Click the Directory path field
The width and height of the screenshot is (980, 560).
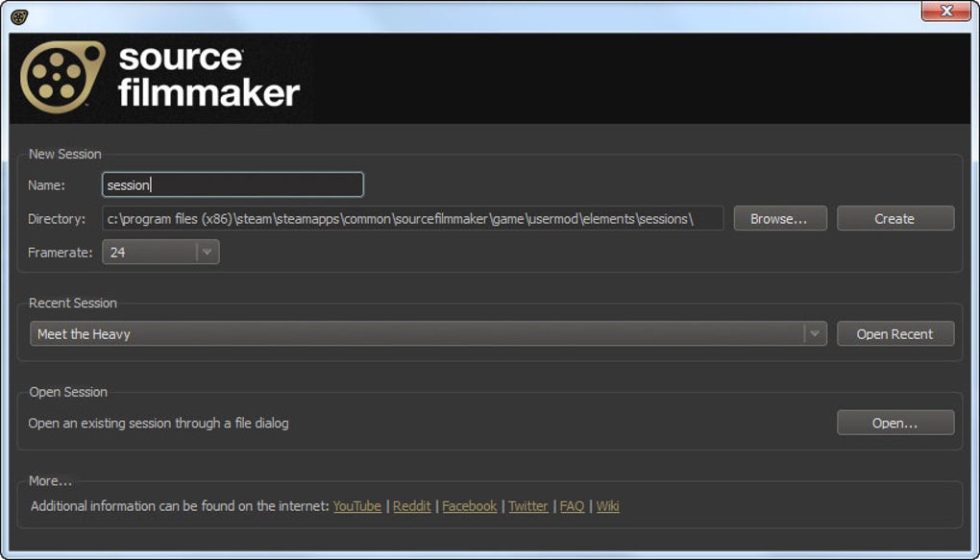click(x=412, y=219)
